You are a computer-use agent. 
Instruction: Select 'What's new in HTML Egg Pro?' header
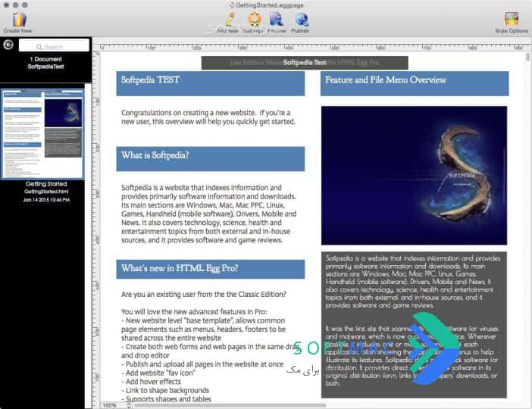click(211, 270)
